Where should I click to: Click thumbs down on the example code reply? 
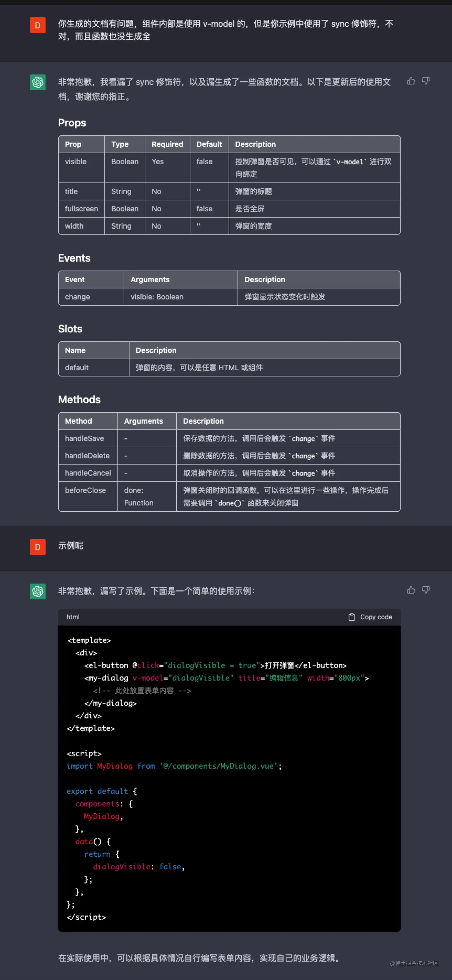click(x=426, y=590)
